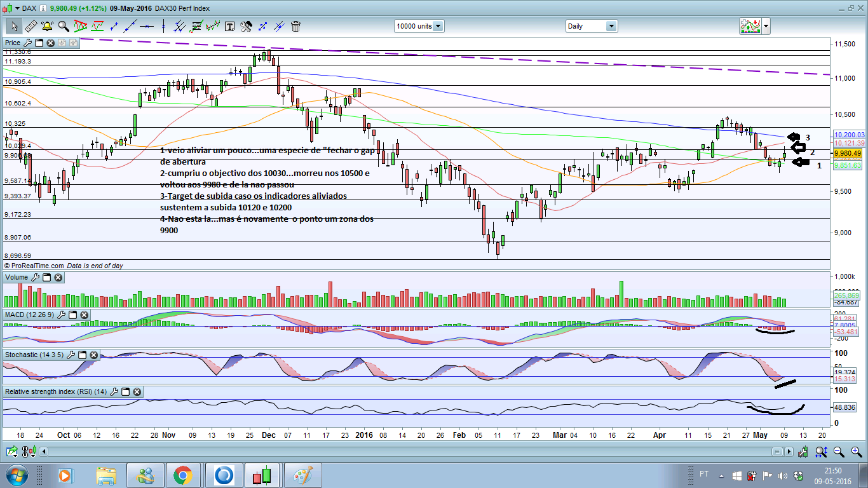Open the alert bell tool
This screenshot has height=488, width=868.
[x=47, y=26]
